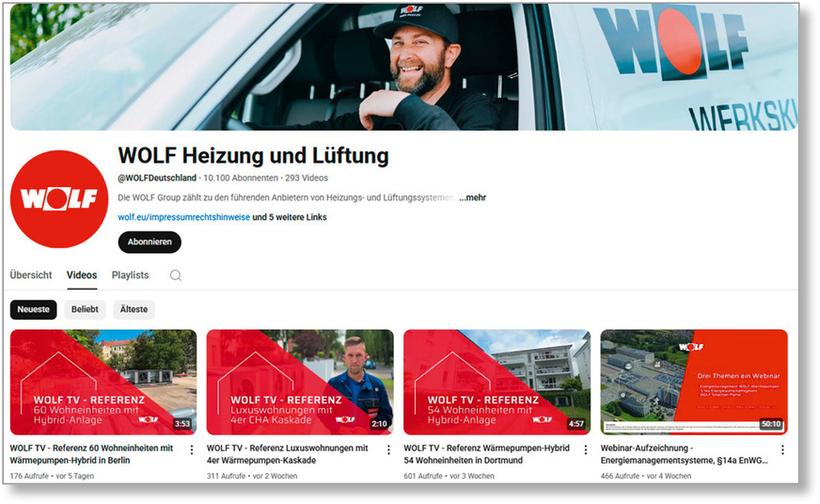The width and height of the screenshot is (820, 504).
Task: Click the round red WOLF channel avatar
Action: (59, 199)
